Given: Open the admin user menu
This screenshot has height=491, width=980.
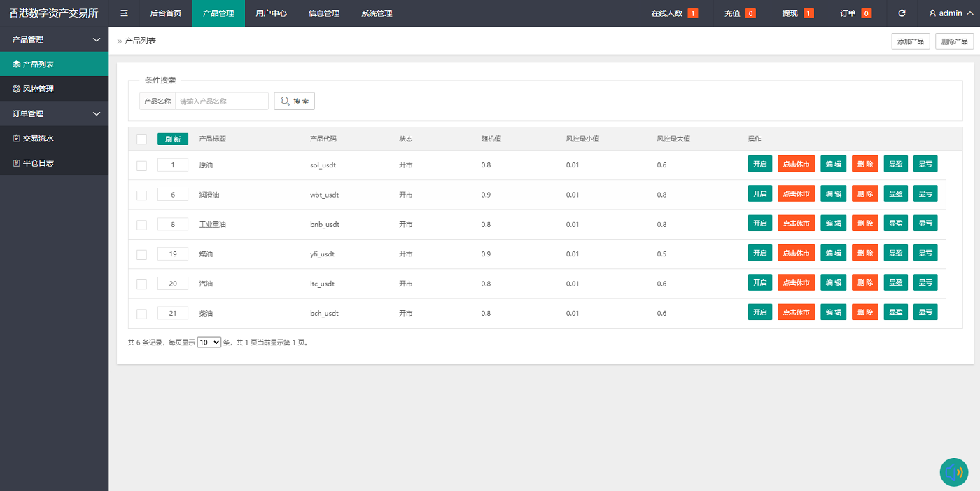Looking at the screenshot, I should (x=950, y=13).
